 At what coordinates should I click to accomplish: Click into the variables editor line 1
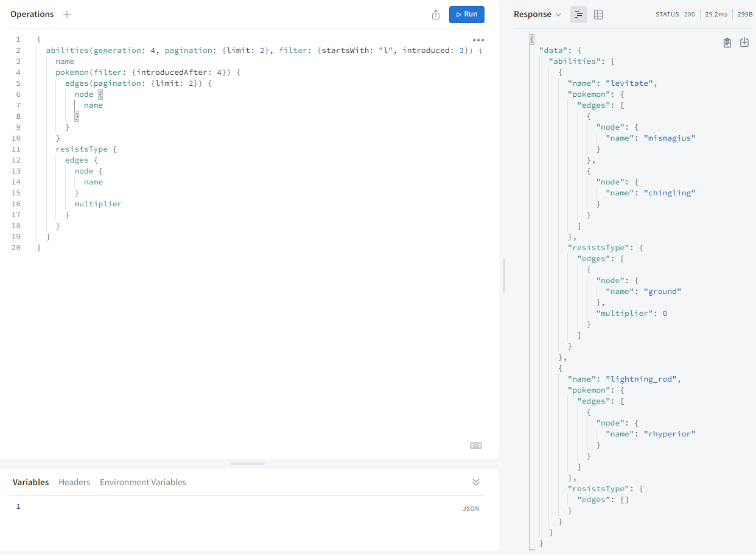pos(183,507)
